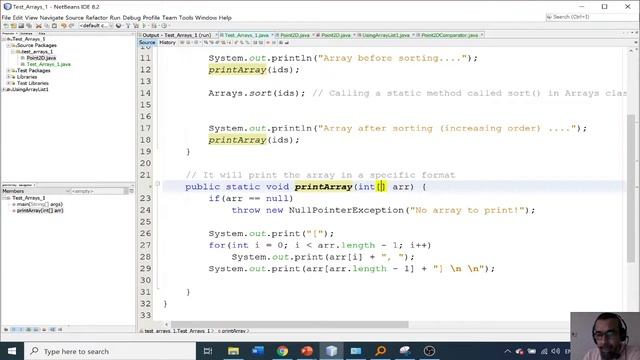
Task: Select printArray(int[] arr) in Navigator
Action: pyautogui.click(x=40, y=211)
